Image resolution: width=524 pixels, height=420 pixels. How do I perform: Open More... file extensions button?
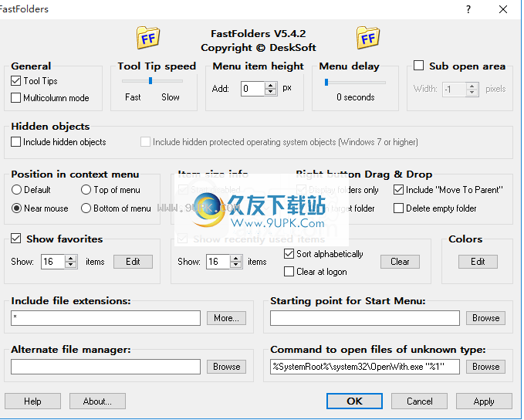click(227, 317)
